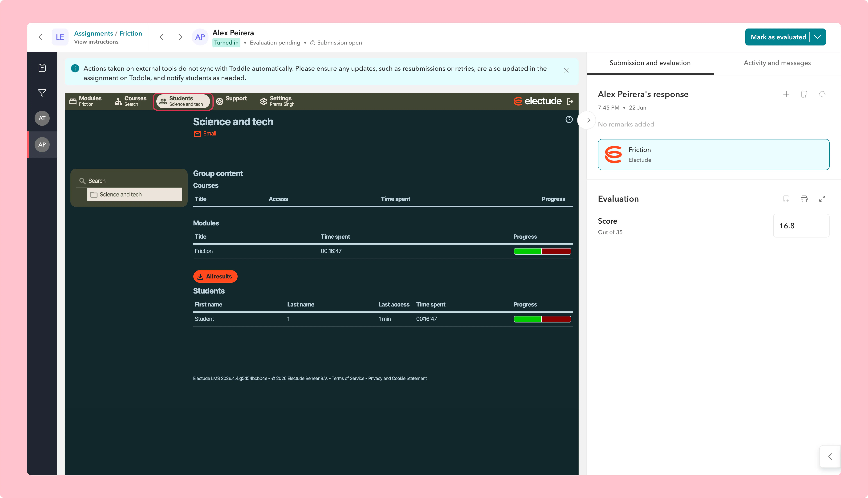Open the filter funnel in left sidebar
This screenshot has height=498, width=868.
[x=42, y=93]
